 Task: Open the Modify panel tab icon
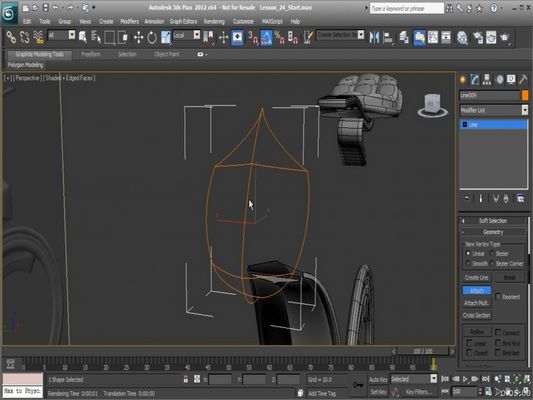(x=475, y=80)
